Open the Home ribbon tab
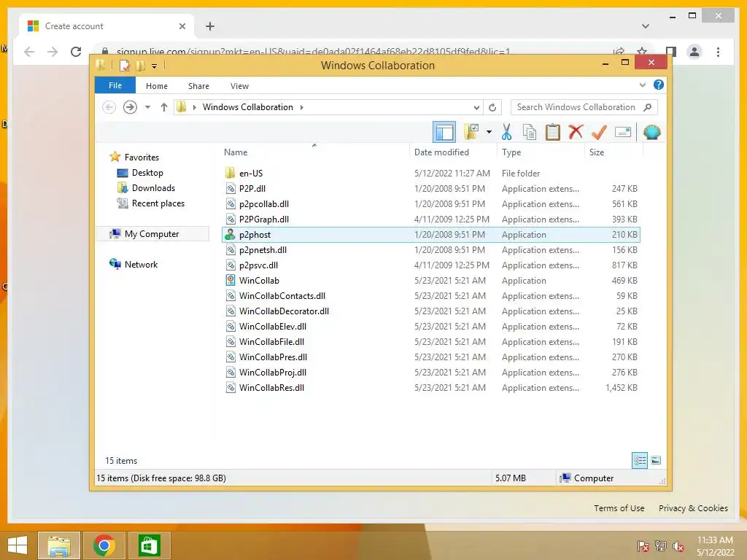 [157, 86]
